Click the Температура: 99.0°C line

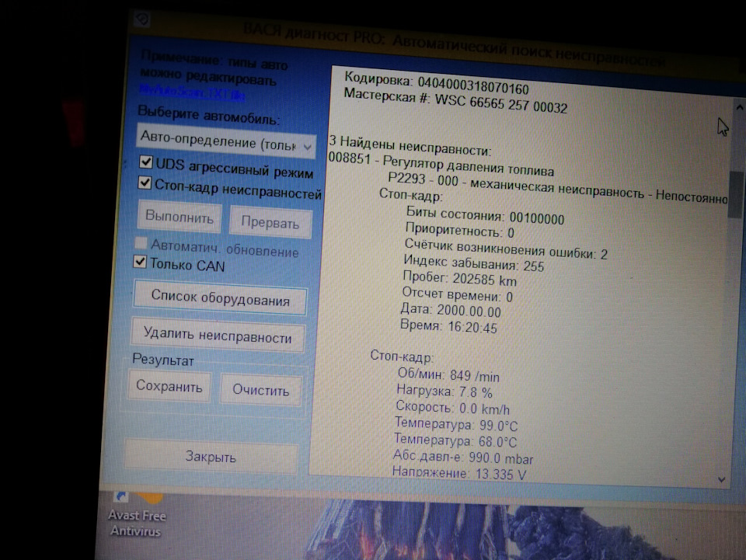click(x=456, y=424)
